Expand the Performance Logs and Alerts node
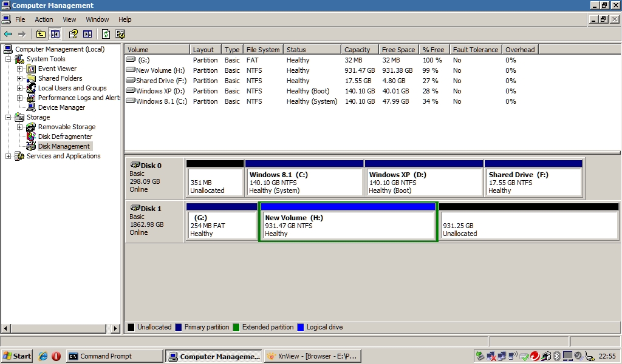 pyautogui.click(x=19, y=98)
